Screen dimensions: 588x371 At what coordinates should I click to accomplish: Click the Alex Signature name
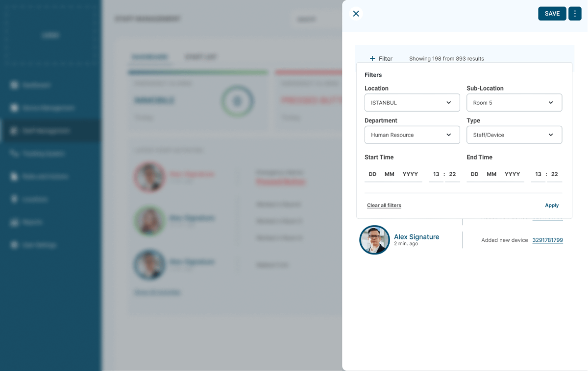point(416,237)
